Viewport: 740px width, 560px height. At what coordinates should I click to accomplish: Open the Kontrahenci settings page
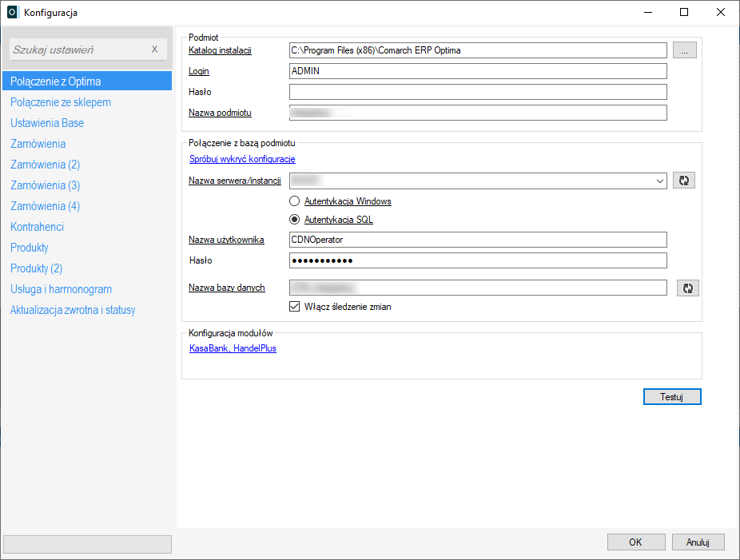pos(37,227)
